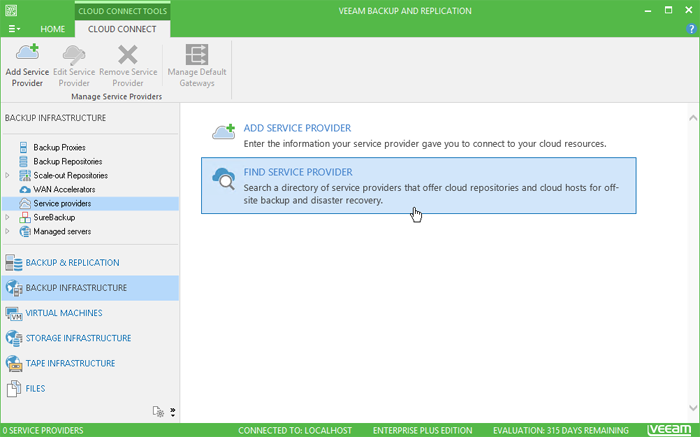The width and height of the screenshot is (700, 437).
Task: Click the Backup Proxies tree icon
Action: [24, 147]
